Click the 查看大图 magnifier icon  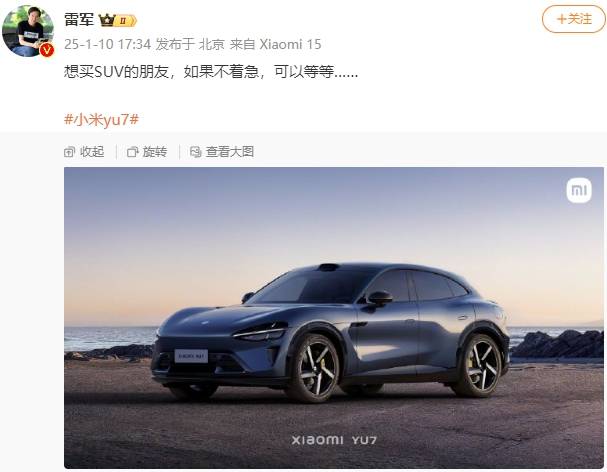click(x=195, y=152)
